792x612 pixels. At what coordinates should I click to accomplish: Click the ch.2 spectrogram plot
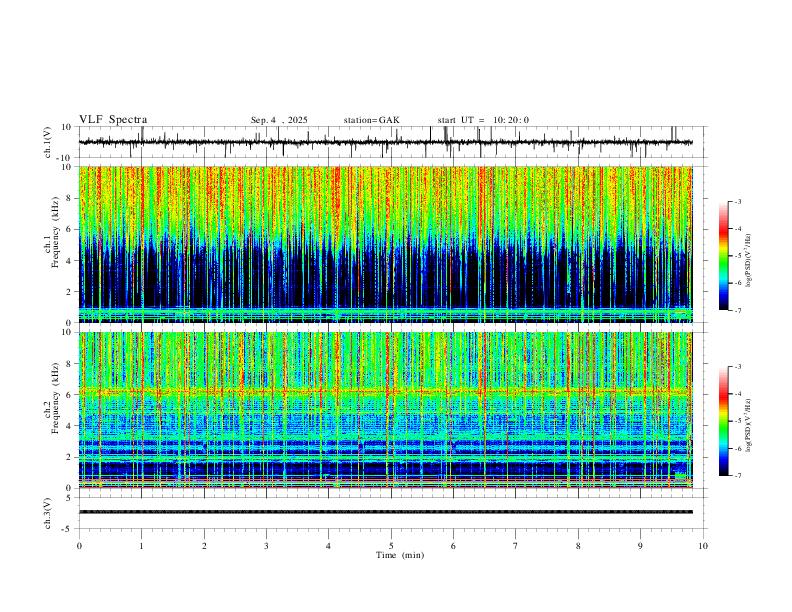[x=385, y=410]
